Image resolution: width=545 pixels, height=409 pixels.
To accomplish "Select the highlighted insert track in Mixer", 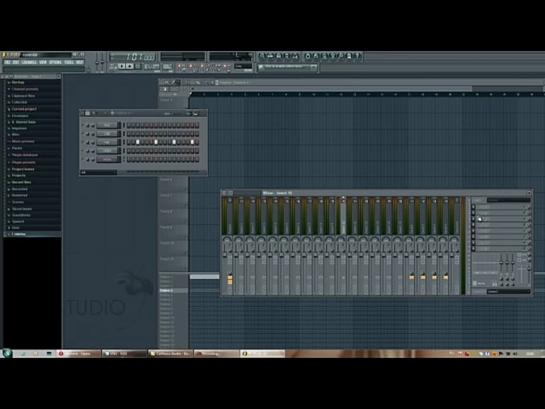I will pos(343,245).
